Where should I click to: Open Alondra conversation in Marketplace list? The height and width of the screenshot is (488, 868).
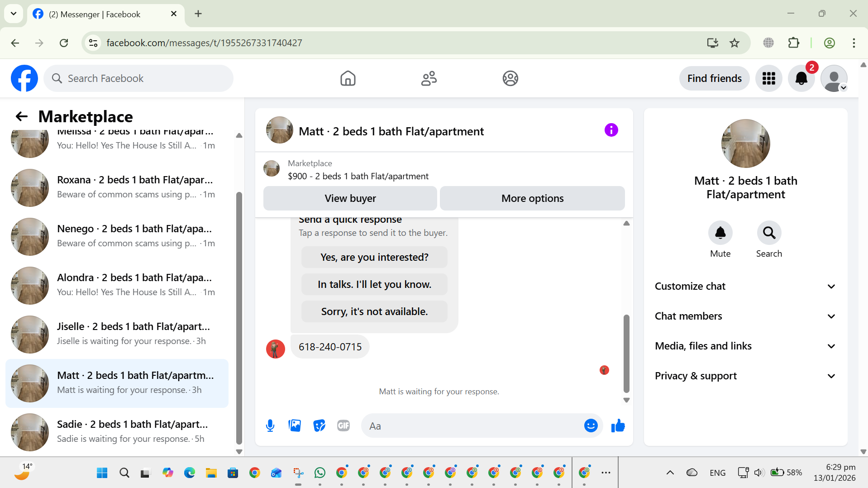tap(117, 285)
